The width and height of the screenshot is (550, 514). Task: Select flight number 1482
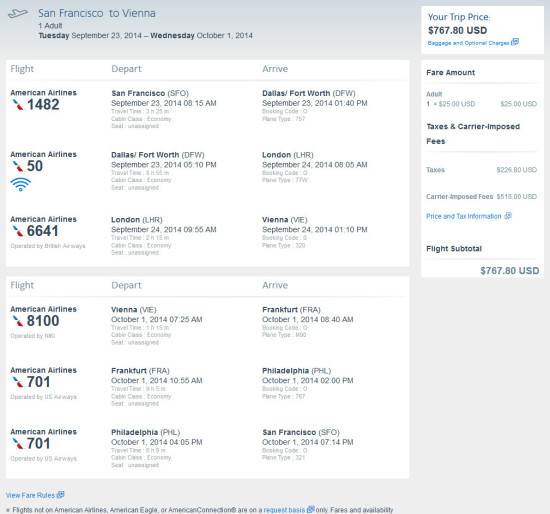point(43,105)
